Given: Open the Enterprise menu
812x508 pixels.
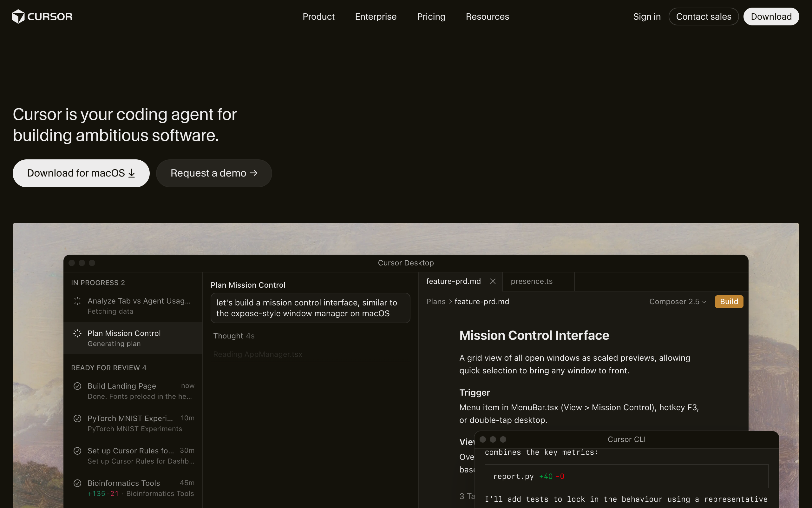Looking at the screenshot, I should [x=376, y=17].
